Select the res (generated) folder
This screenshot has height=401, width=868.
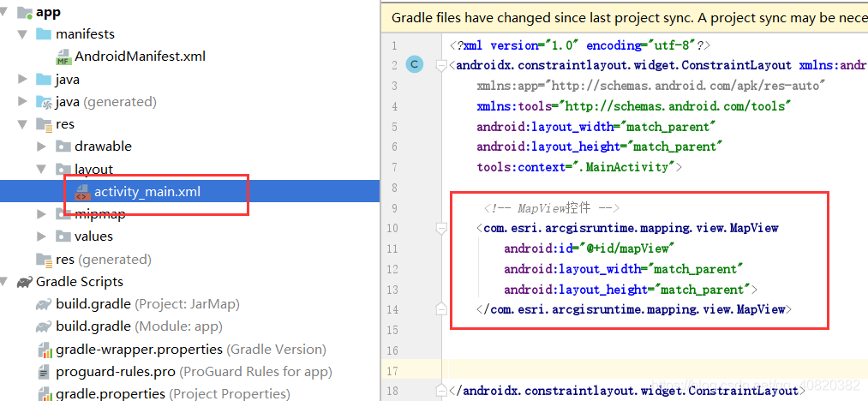104,260
